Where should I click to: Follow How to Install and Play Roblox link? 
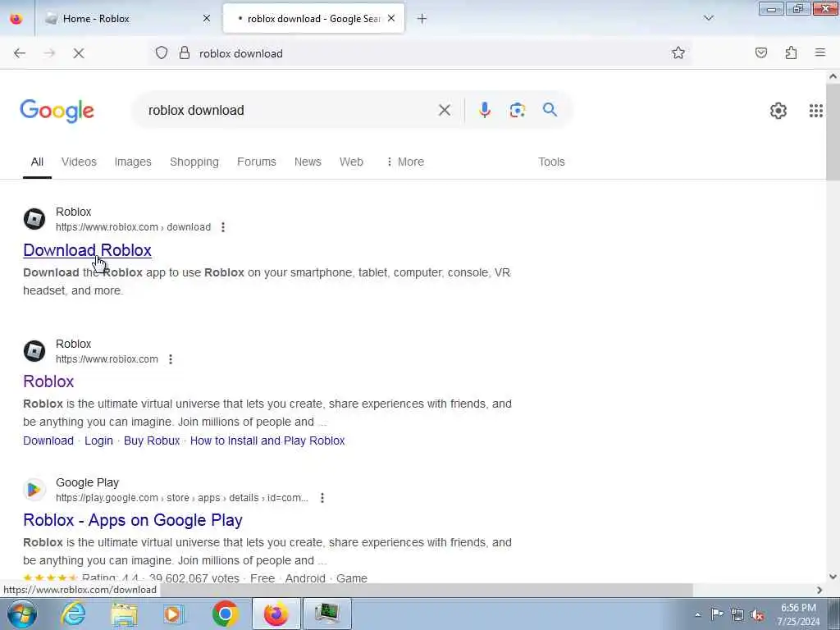tap(267, 441)
